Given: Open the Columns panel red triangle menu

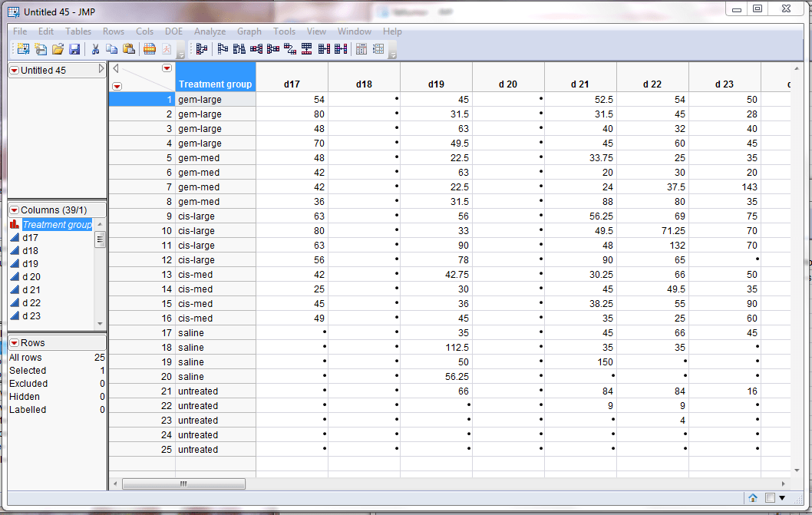Looking at the screenshot, I should tap(12, 209).
